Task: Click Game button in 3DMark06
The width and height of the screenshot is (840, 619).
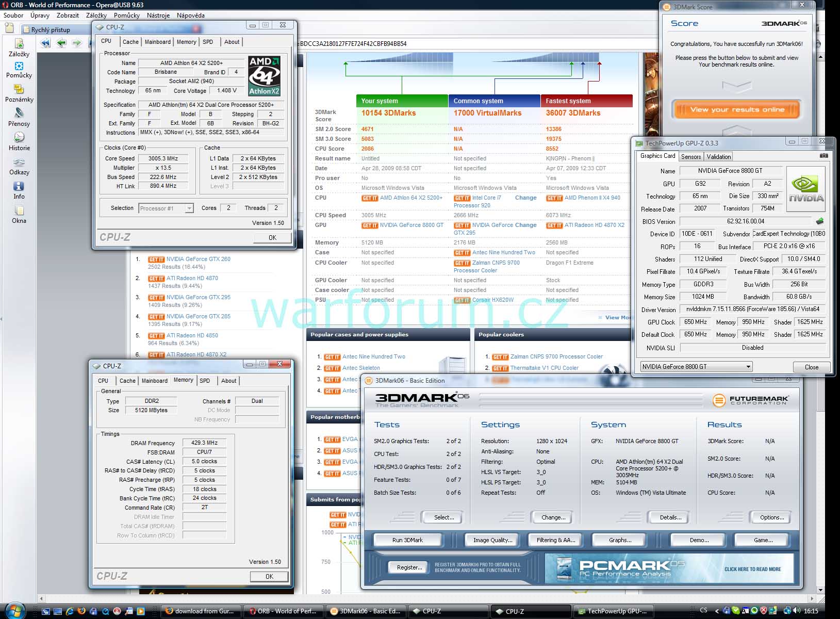Action: click(x=763, y=540)
